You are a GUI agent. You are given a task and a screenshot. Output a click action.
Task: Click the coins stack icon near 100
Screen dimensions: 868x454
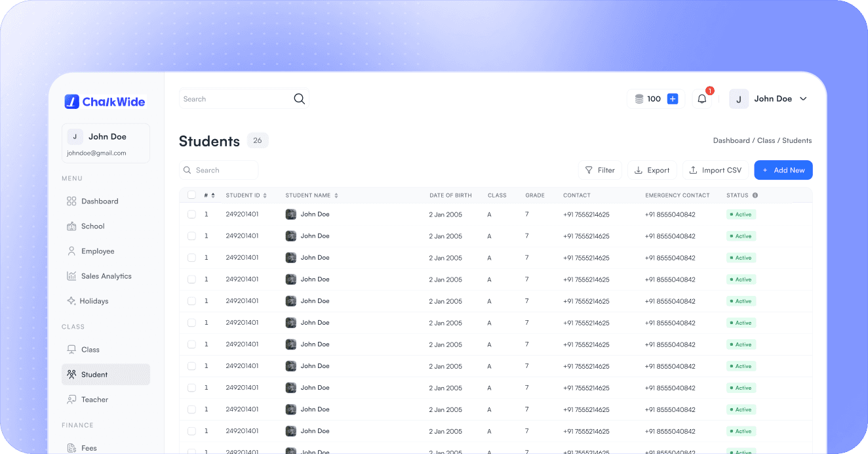coord(639,99)
